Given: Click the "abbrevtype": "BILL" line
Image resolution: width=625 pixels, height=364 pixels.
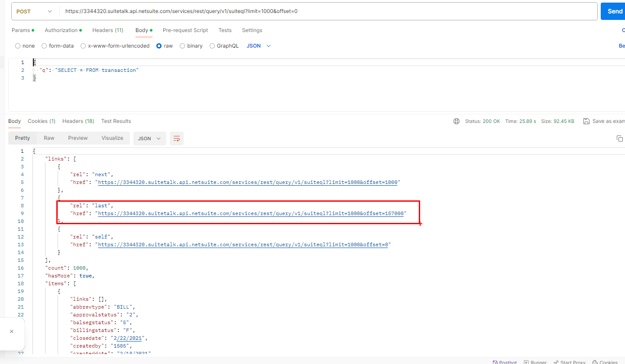Looking at the screenshot, I should pyautogui.click(x=103, y=307).
